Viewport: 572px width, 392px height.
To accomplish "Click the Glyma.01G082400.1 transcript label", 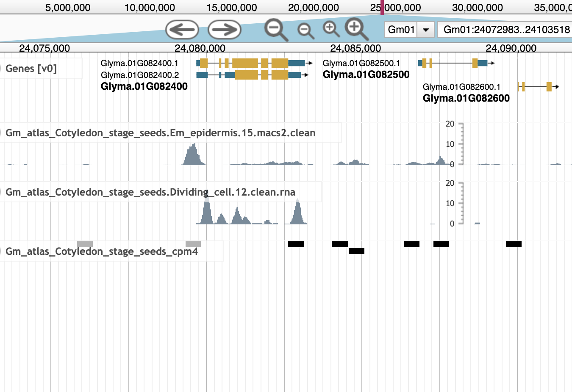I will tap(139, 63).
